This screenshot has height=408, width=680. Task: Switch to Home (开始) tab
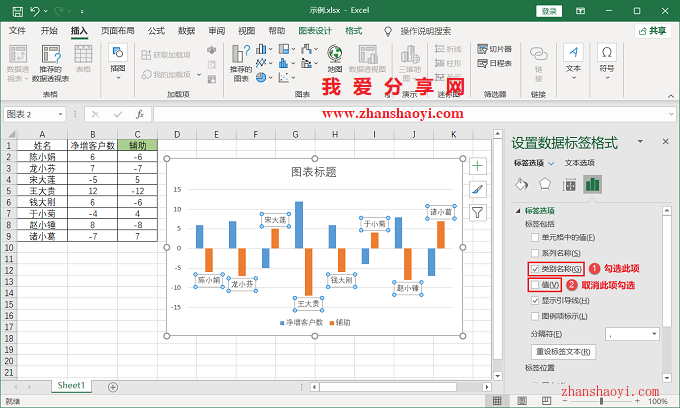coord(49,31)
